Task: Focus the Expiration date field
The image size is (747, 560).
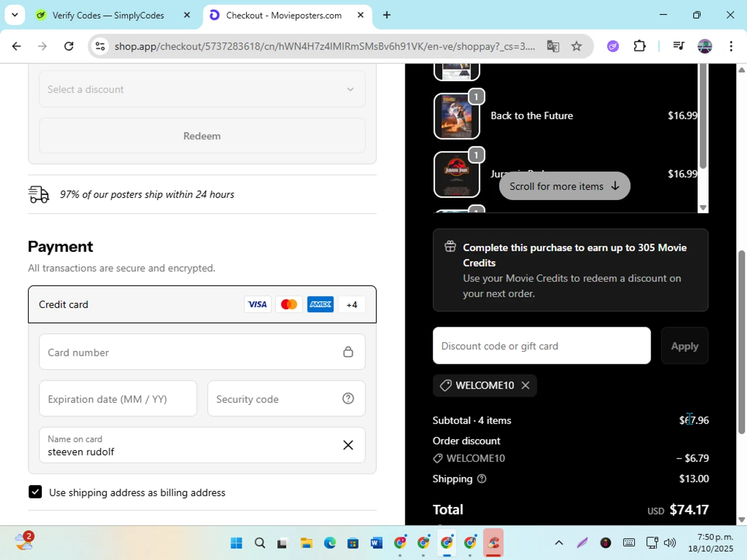Action: 118,399
